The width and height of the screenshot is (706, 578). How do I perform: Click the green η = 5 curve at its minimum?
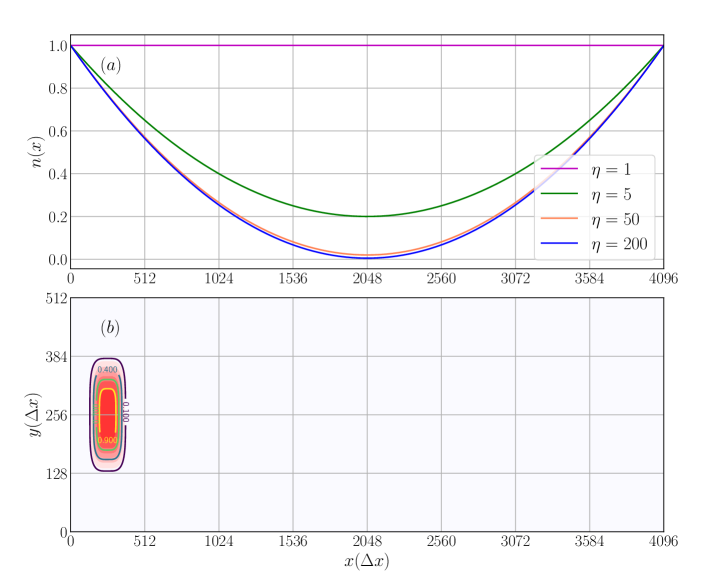pos(367,217)
